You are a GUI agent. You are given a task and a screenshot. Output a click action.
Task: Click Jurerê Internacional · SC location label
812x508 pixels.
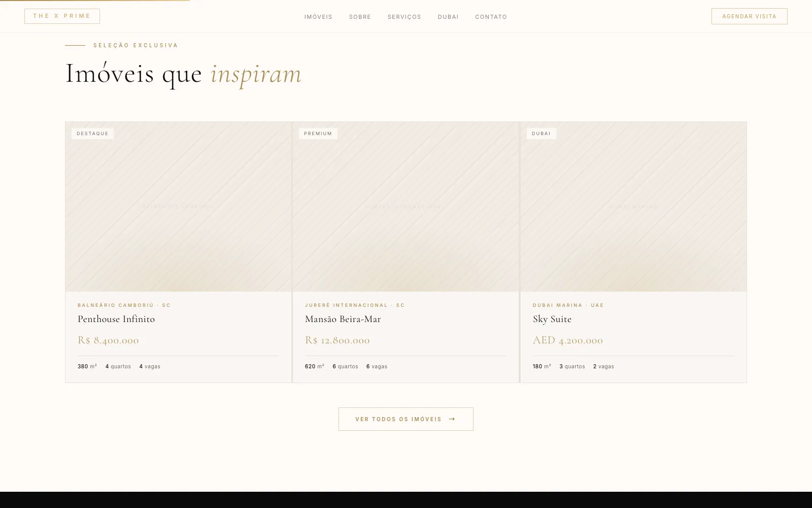355,305
